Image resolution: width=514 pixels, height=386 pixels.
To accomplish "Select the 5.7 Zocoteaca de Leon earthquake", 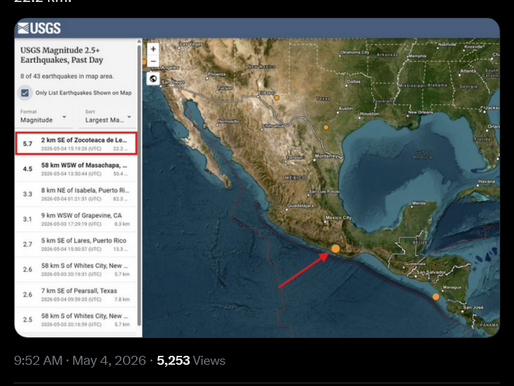I will pyautogui.click(x=76, y=144).
